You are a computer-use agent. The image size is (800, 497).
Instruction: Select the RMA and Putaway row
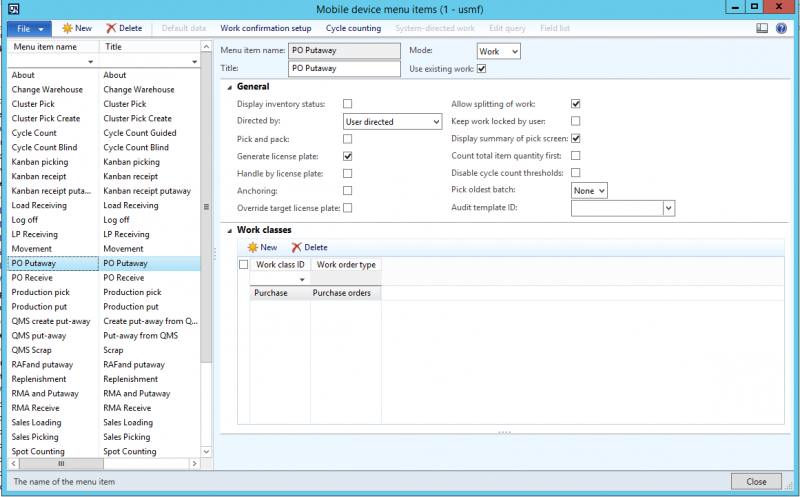tap(104, 393)
